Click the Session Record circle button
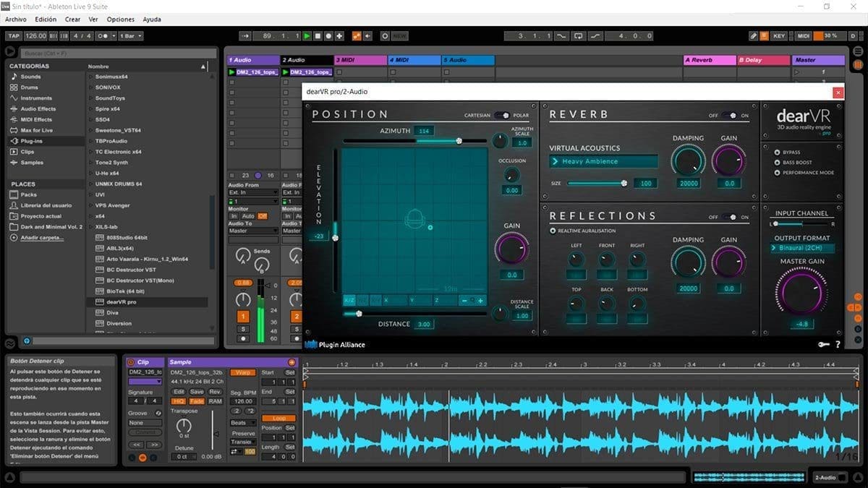Image resolution: width=868 pixels, height=488 pixels. pyautogui.click(x=385, y=35)
